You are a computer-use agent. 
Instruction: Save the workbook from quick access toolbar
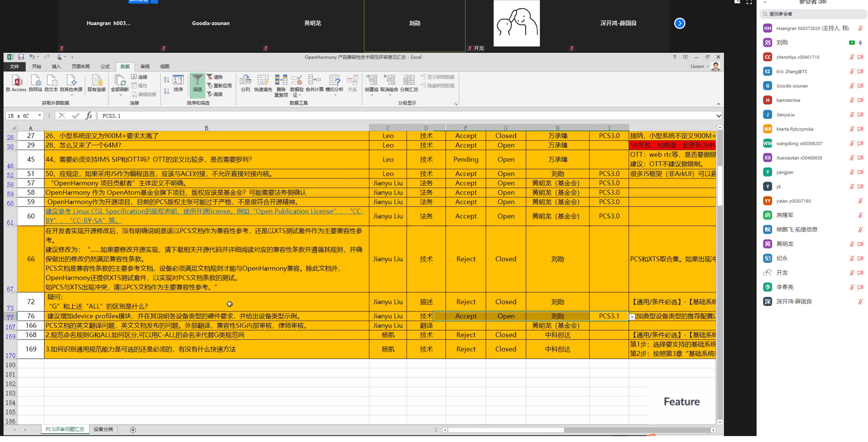click(x=21, y=57)
